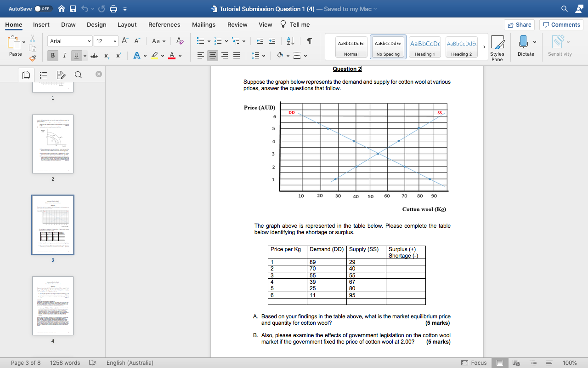The width and height of the screenshot is (588, 368).
Task: Clear all formatting with eraser-A icon
Action: (x=180, y=41)
